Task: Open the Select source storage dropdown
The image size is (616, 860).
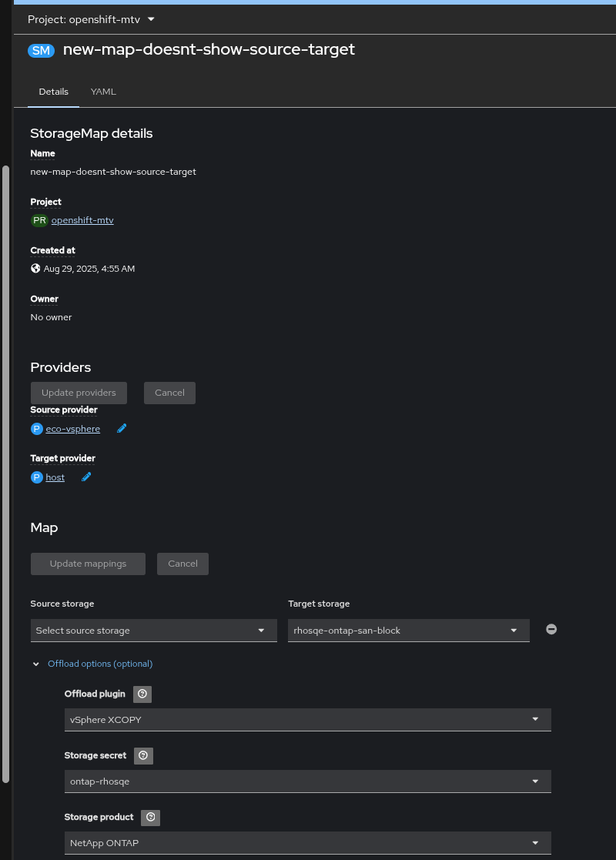Action: (153, 631)
